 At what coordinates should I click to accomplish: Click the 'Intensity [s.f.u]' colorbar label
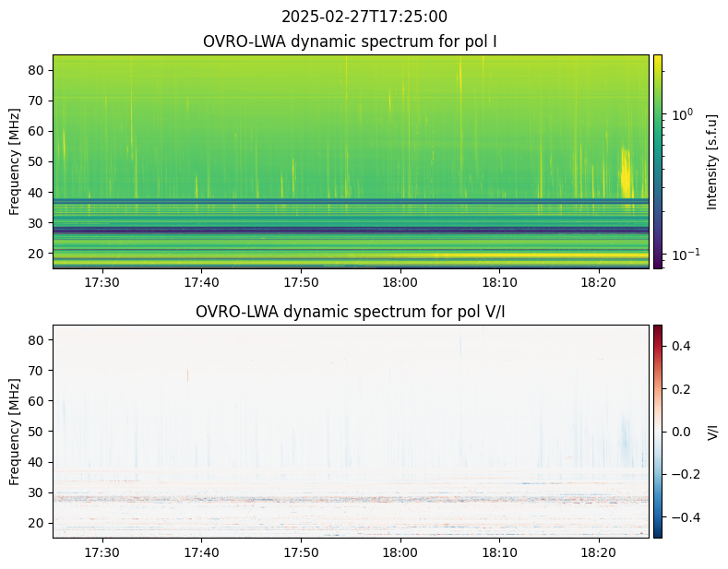[711, 161]
